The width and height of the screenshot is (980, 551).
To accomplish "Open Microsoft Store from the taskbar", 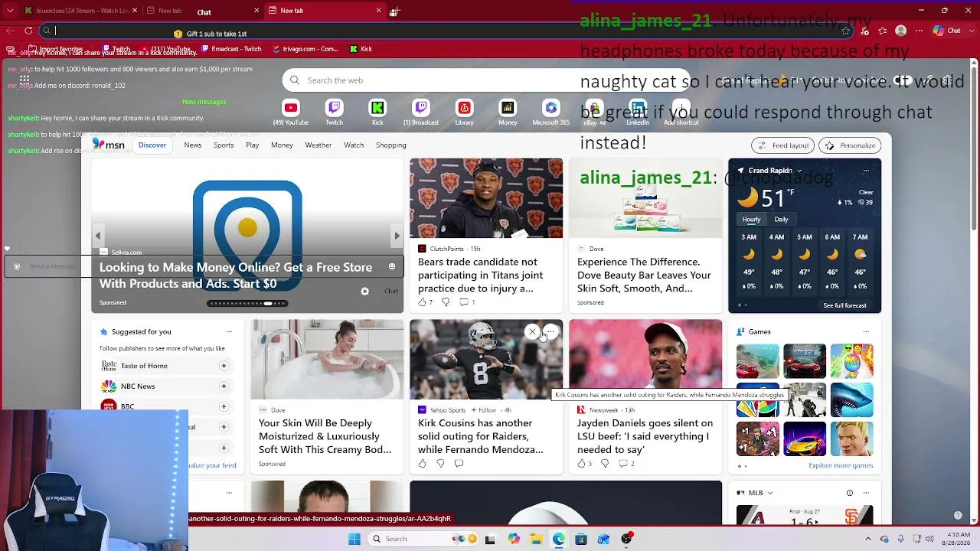I will point(581,539).
